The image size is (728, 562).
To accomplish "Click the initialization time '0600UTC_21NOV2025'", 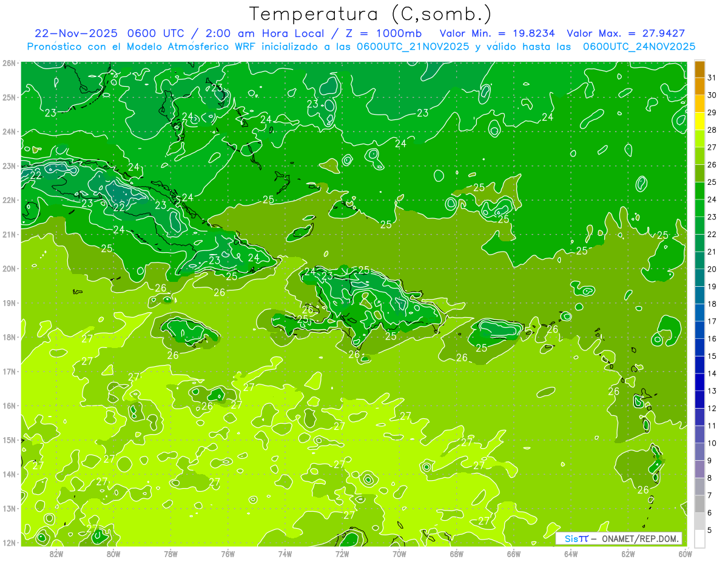I will pos(413,47).
